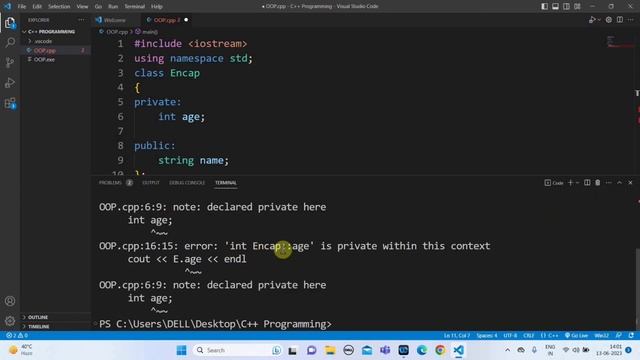Open the Run Code dropdown arrow
This screenshot has height=360, width=640.
click(599, 20)
